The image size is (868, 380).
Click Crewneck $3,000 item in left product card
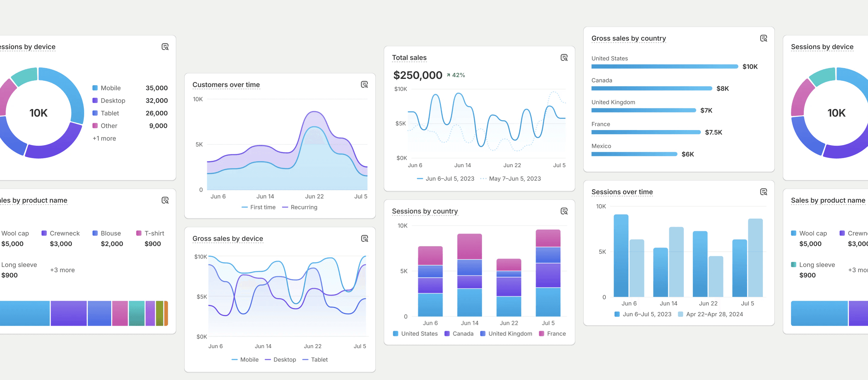click(61, 238)
